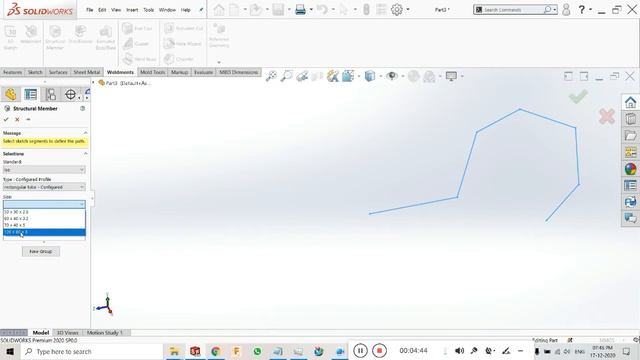This screenshot has width=640, height=360.
Task: Open the Window menu
Action: [x=167, y=10]
